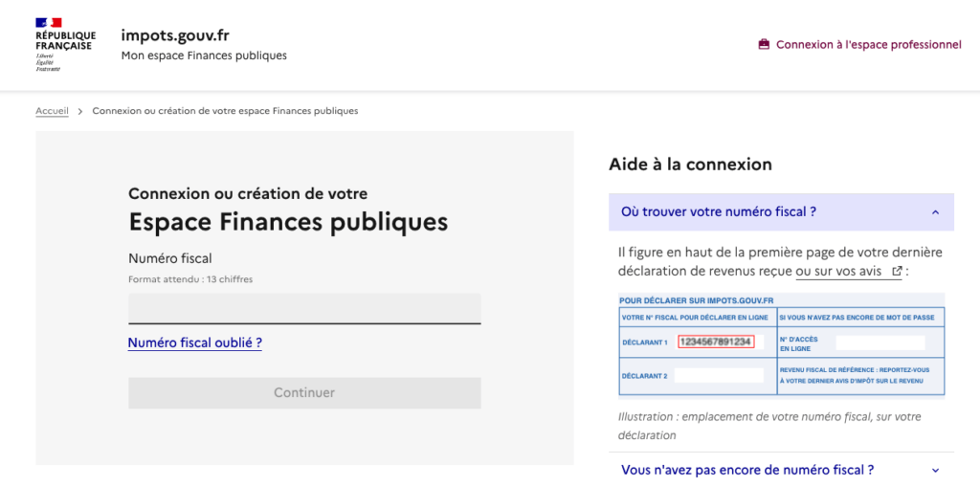
Task: Click the République Française logo
Action: point(66,44)
